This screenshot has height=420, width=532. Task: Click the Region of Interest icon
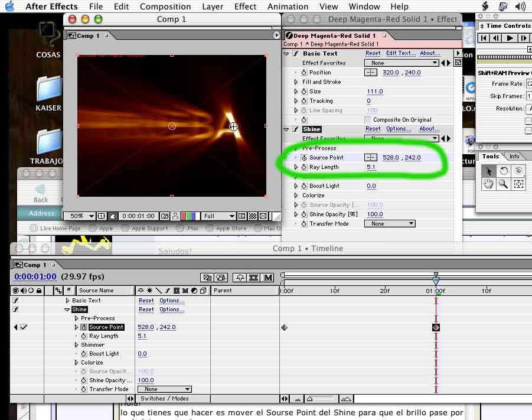click(242, 216)
